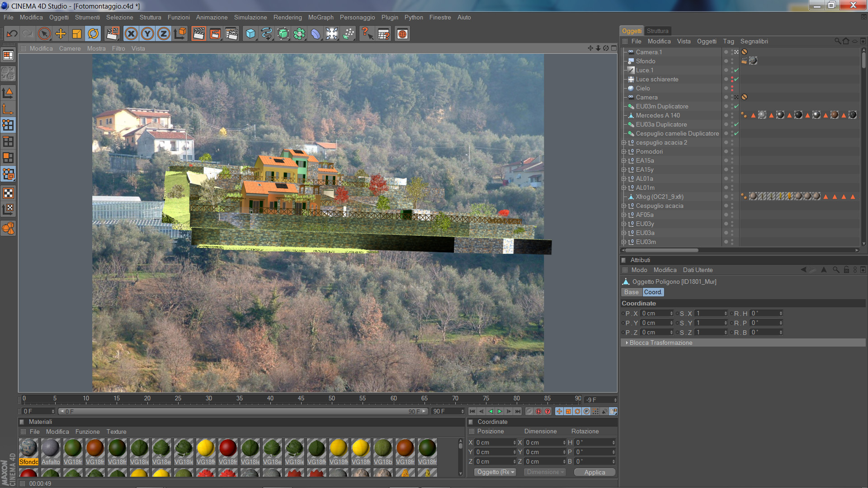Toggle X axis lock icon
868x488 pixels.
click(131, 34)
